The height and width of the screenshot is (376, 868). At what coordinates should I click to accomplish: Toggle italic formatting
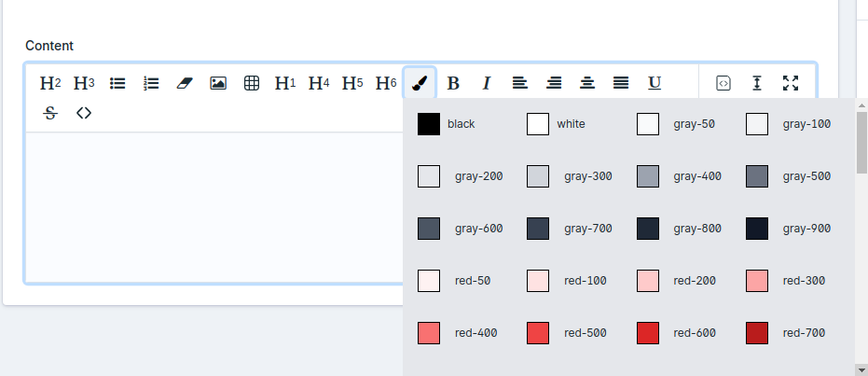pos(487,83)
